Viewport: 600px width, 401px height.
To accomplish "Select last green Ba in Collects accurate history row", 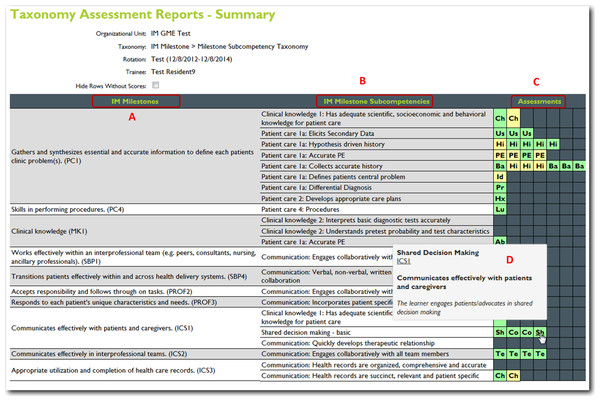I will (x=579, y=166).
